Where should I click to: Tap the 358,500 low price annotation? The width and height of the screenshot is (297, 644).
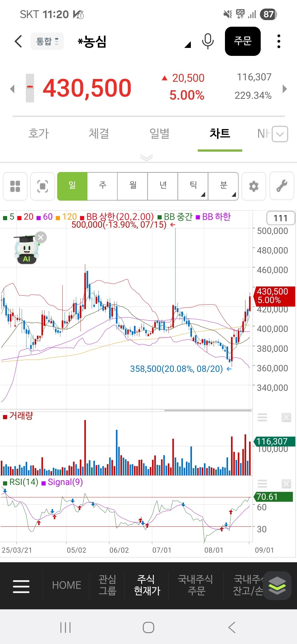pyautogui.click(x=181, y=369)
